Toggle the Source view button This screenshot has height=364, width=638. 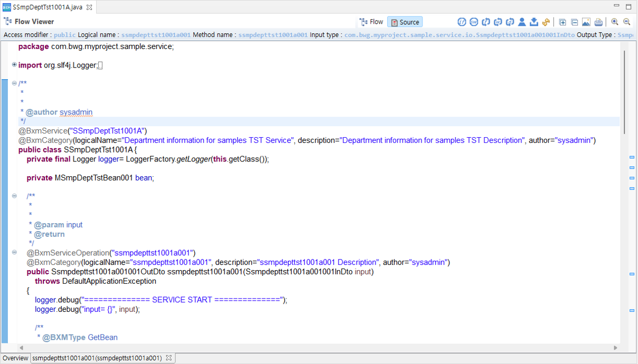[405, 22]
